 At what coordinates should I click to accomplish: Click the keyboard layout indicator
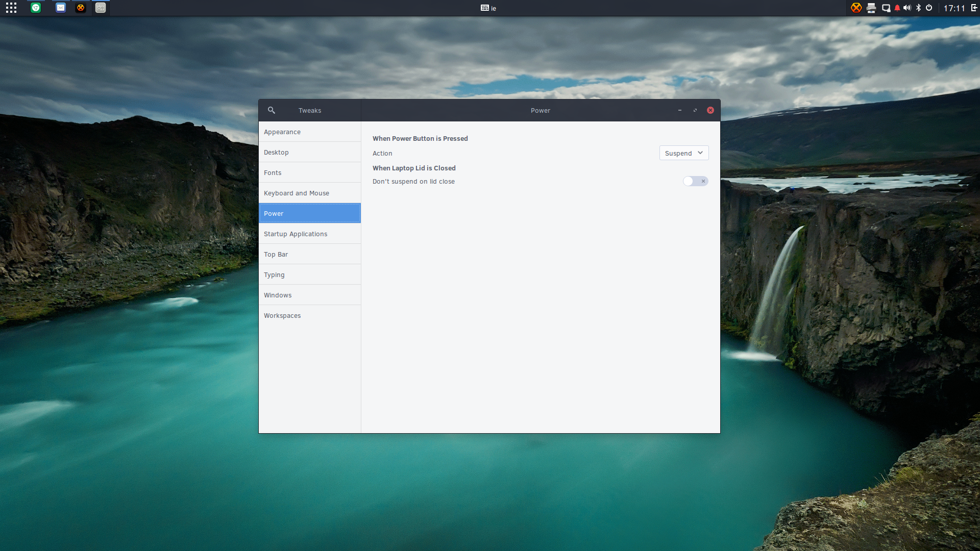click(x=488, y=8)
